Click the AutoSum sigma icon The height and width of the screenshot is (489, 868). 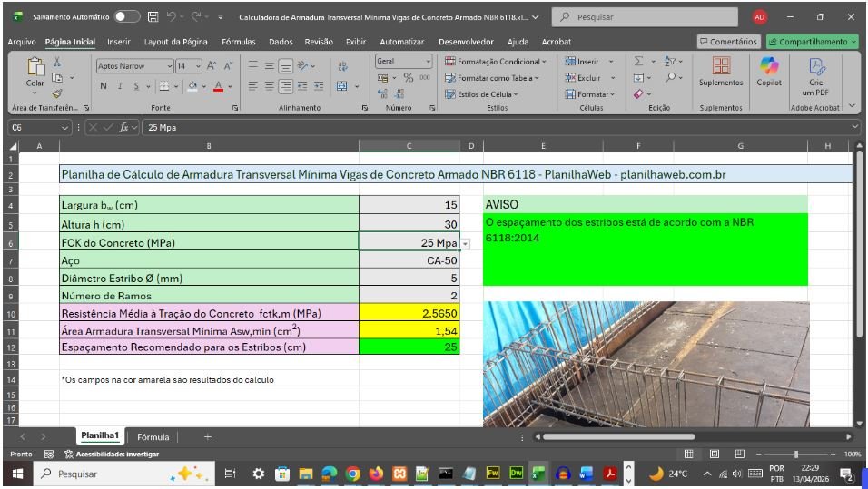pos(639,62)
